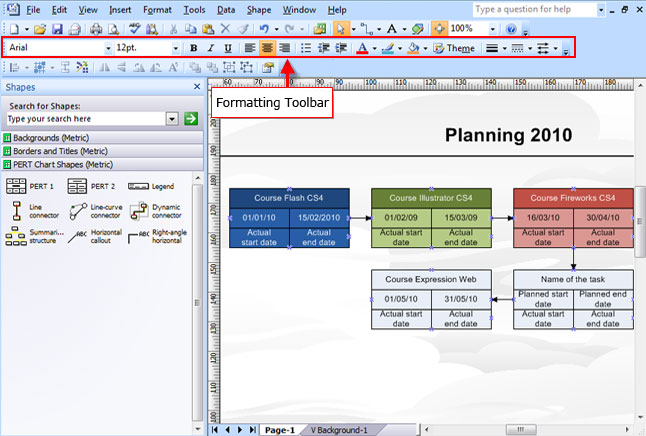Toggle Italic formatting
Screen dimensions: 646x436
pyautogui.click(x=211, y=48)
